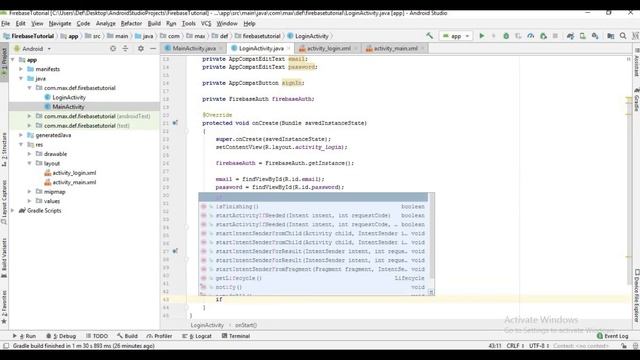Screen dimensions: 640x360
Task: Select MainActivity in project tree
Action: [x=68, y=107]
